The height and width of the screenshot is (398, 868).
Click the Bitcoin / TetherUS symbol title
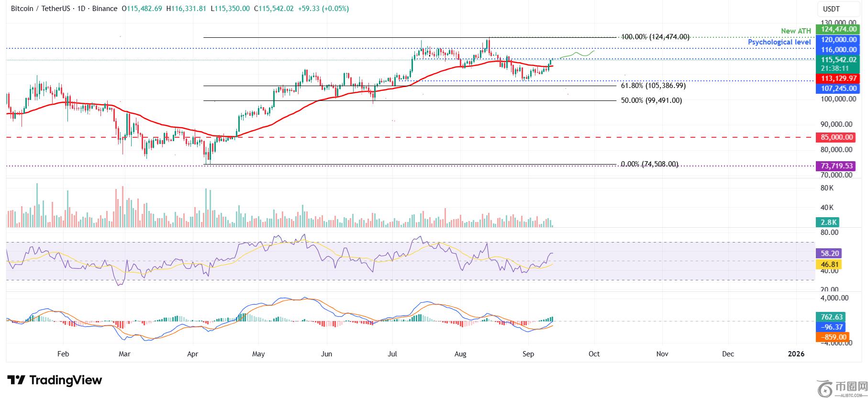coord(42,9)
